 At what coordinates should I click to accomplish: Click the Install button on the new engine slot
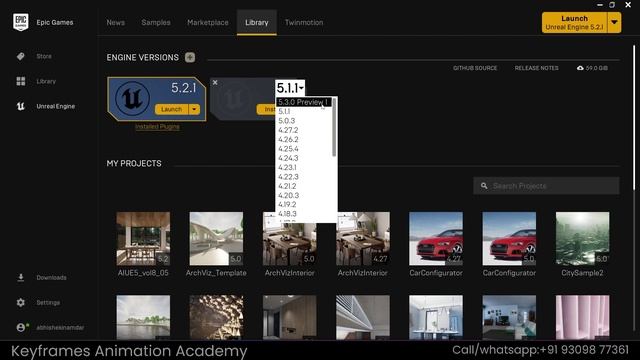(x=266, y=109)
